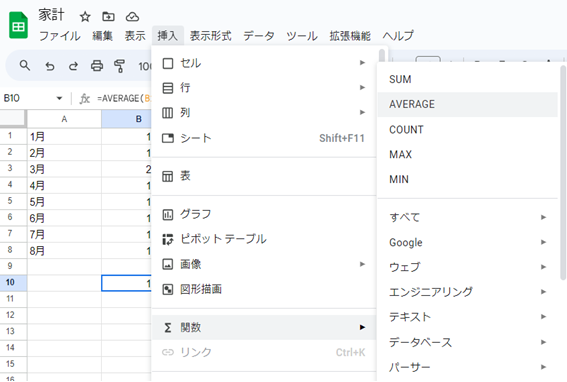Expand the すべて function category
The height and width of the screenshot is (382, 567).
click(468, 217)
